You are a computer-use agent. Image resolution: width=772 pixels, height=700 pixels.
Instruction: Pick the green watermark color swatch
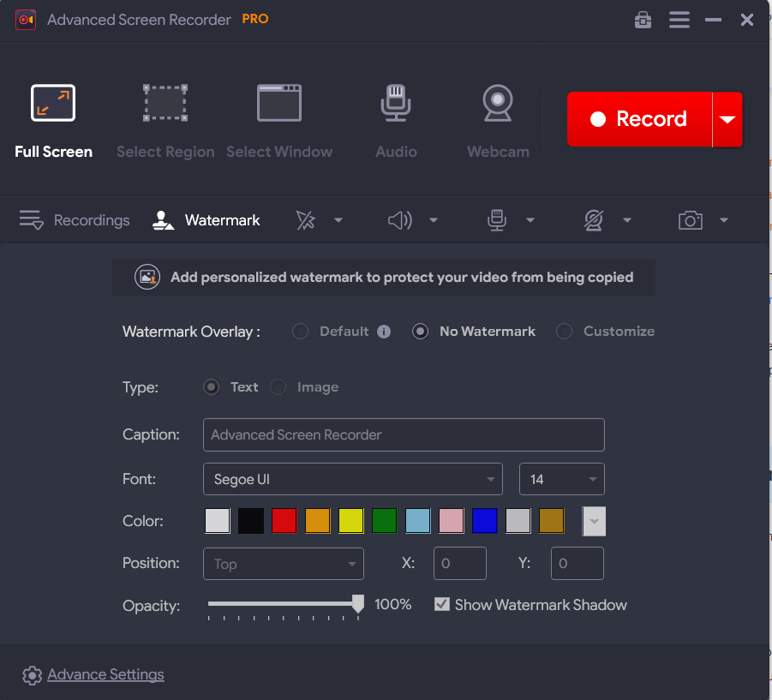[x=384, y=520]
